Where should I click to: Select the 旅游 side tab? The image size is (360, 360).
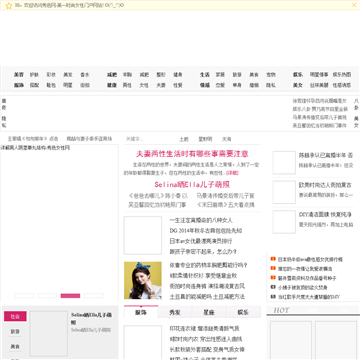(15, 332)
